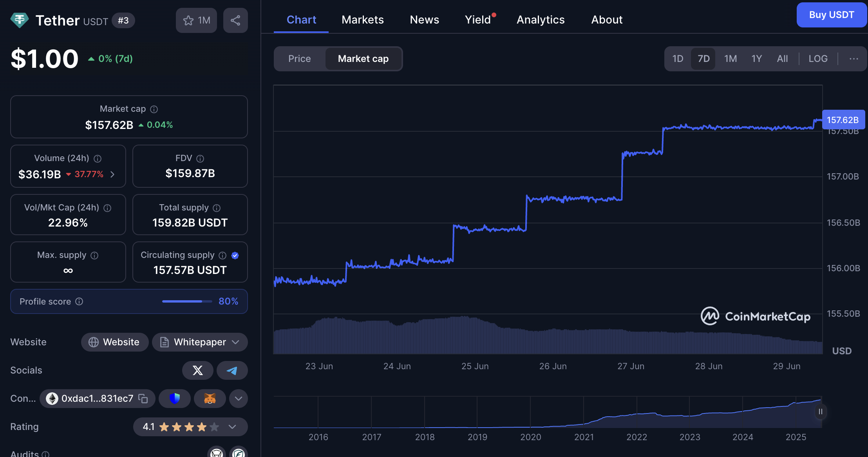Switch to the Analytics tab
The width and height of the screenshot is (868, 457).
click(x=540, y=20)
